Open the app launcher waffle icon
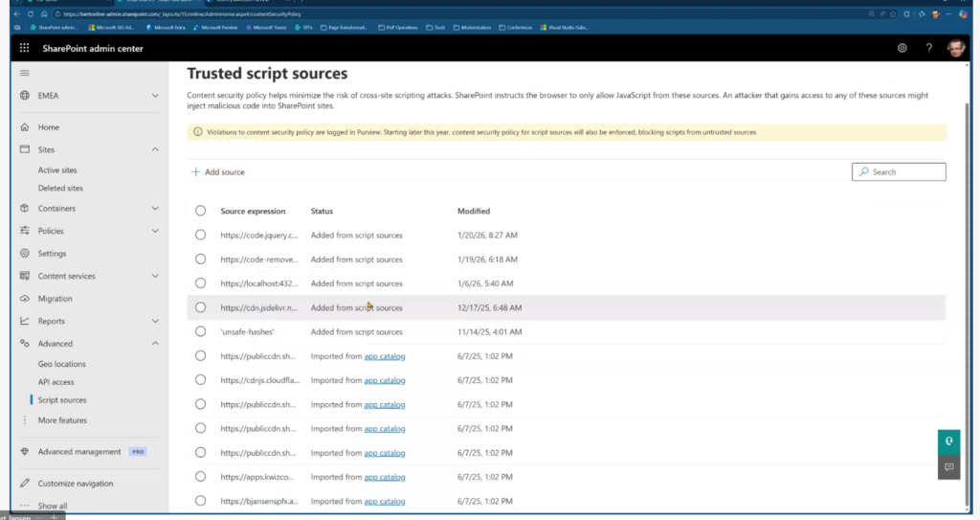 click(x=25, y=48)
